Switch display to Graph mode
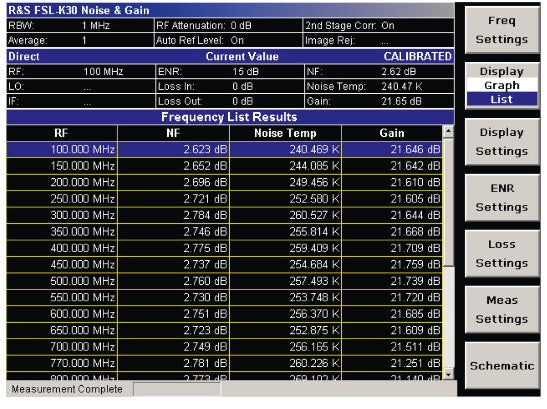This screenshot has height=409, width=547. (x=502, y=85)
